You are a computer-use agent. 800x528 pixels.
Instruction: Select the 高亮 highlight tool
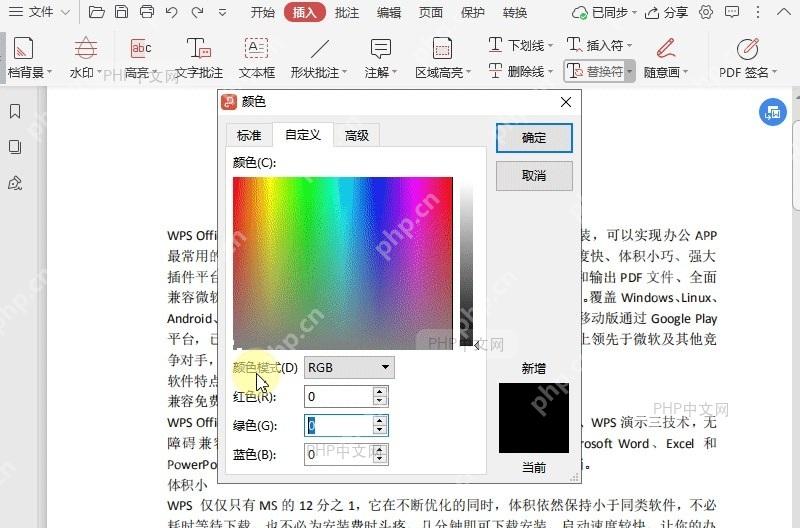coord(140,59)
